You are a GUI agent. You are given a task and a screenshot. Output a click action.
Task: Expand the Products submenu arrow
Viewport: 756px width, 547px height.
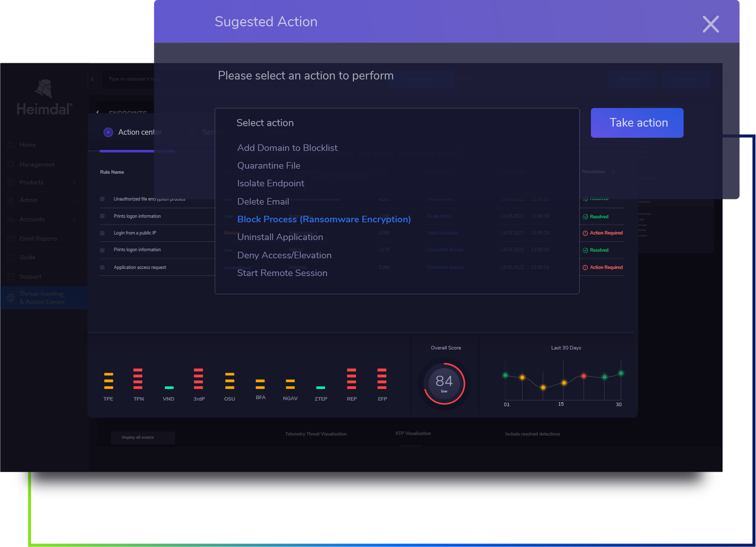click(74, 183)
